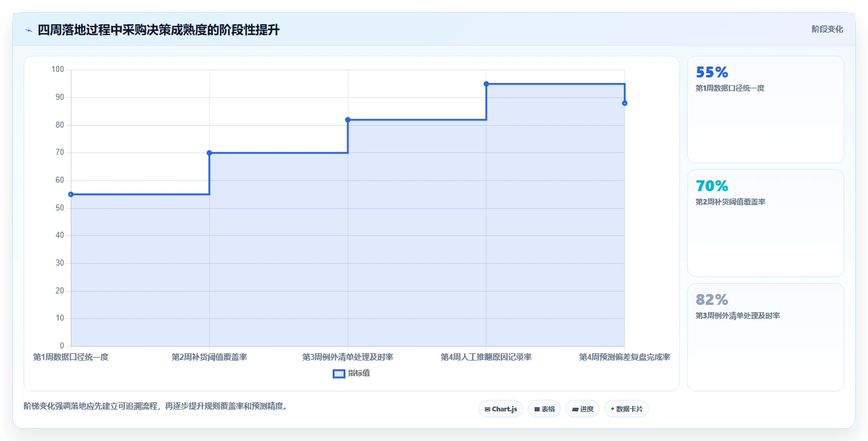Click the 55% value text
Screen dimensions: 868x441
click(x=712, y=72)
